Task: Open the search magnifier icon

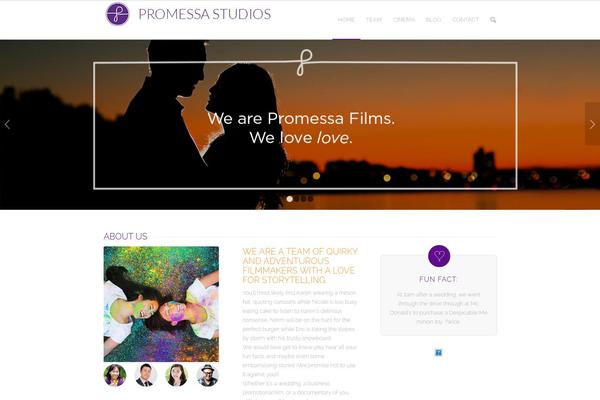Action: (x=493, y=20)
